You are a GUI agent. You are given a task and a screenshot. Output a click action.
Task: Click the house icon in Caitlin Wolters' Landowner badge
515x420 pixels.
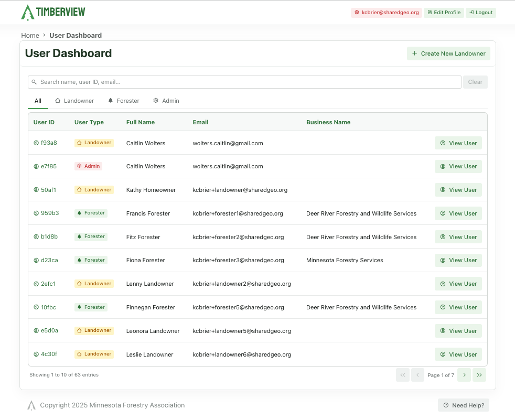point(79,143)
